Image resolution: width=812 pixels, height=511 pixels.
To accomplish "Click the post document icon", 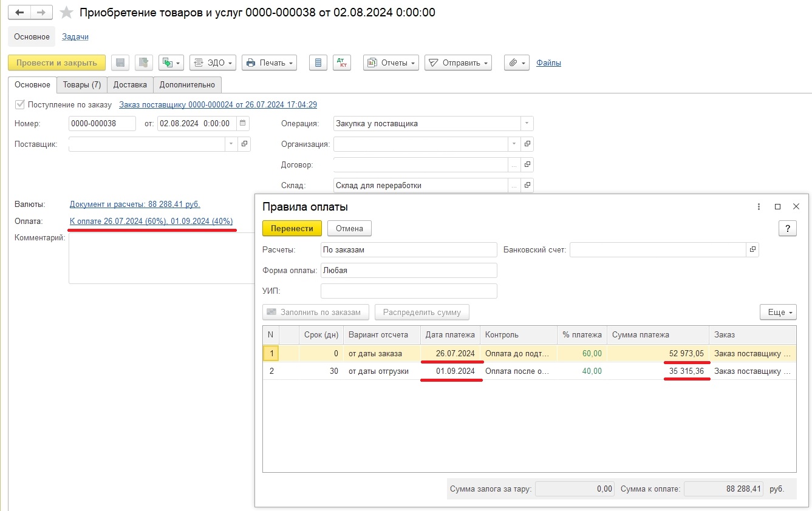I will click(143, 63).
